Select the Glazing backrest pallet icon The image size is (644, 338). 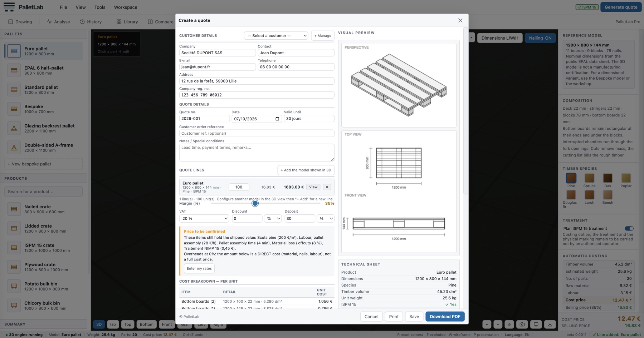tap(14, 128)
